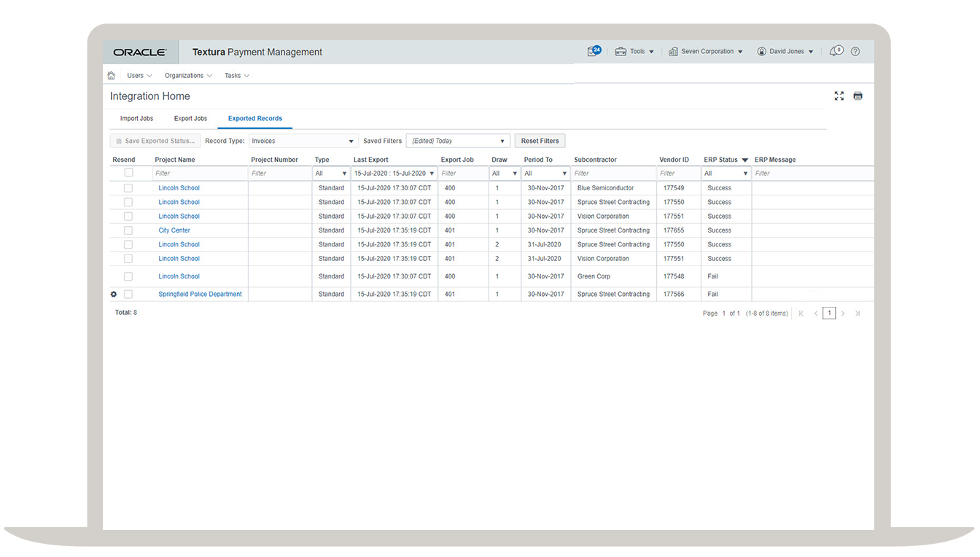
Task: Click the Reset Filters button
Action: point(540,140)
